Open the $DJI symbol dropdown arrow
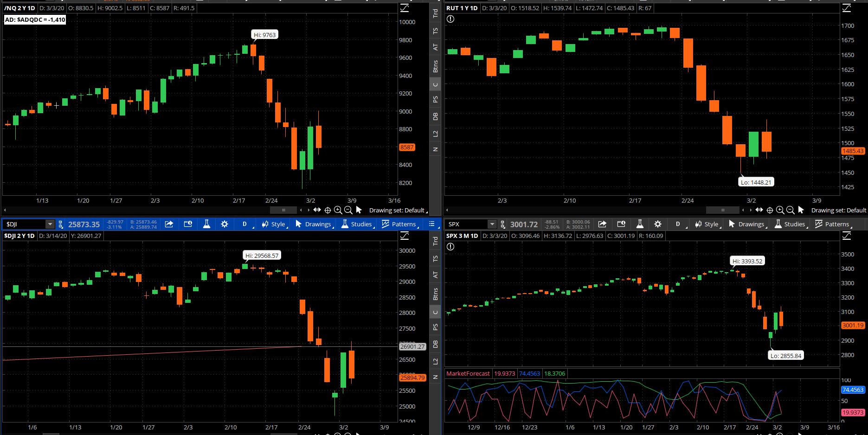The image size is (868, 435). 50,224
